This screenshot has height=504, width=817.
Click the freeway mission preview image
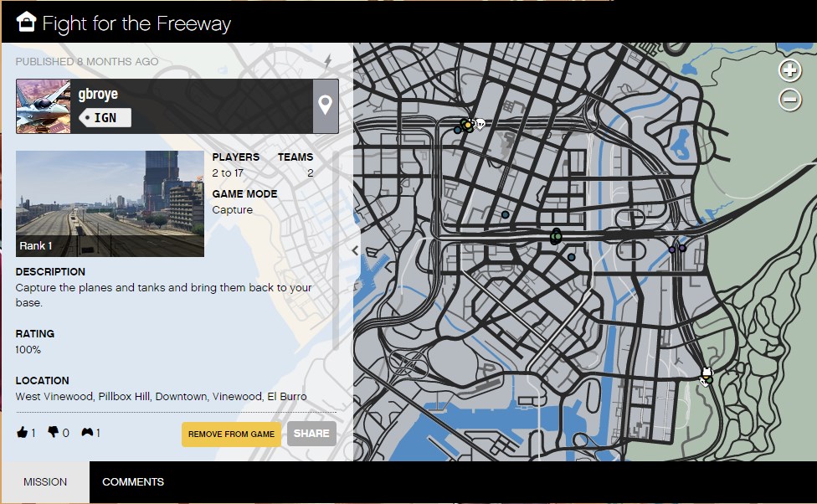tap(110, 203)
